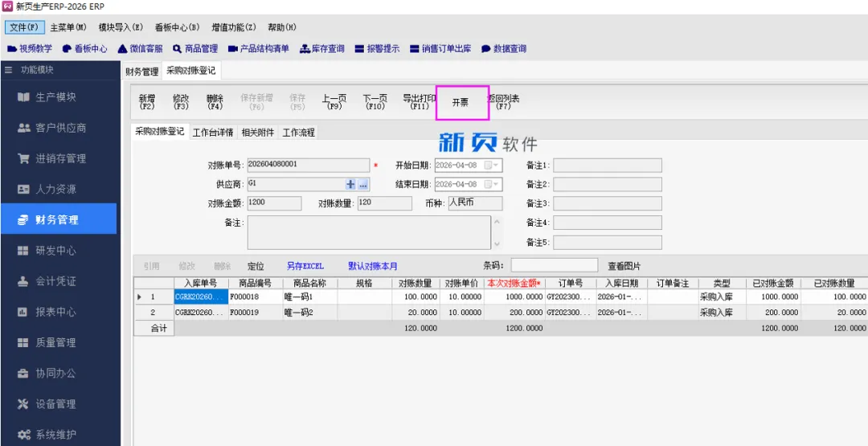
Task: Select 设备管理 in sidebar
Action: [x=58, y=404]
